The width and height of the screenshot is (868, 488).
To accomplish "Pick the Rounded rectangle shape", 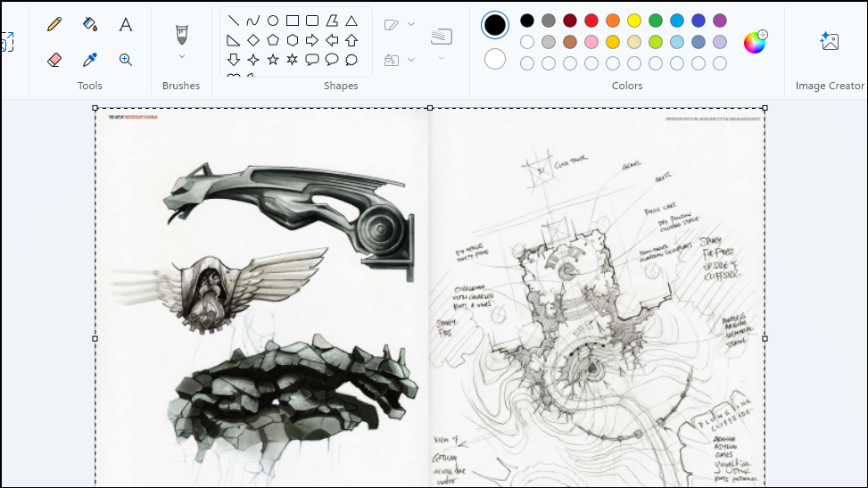I will [x=312, y=21].
